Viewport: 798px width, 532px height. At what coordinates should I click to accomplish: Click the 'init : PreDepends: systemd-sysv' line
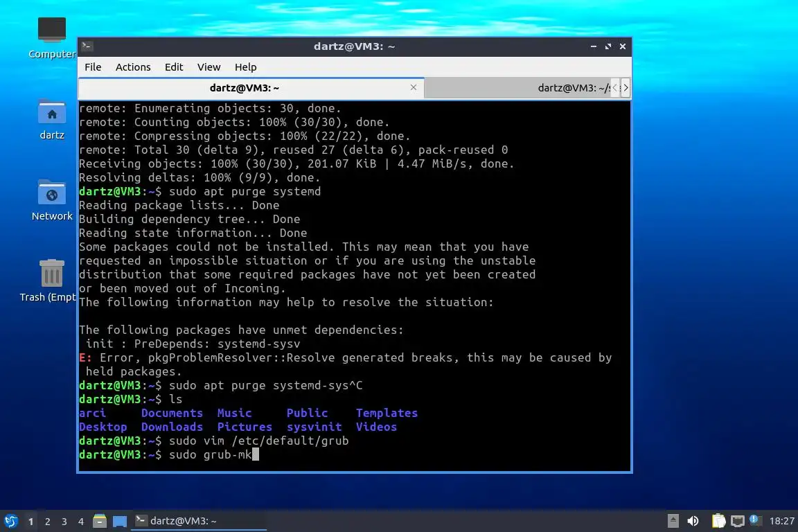click(x=193, y=344)
